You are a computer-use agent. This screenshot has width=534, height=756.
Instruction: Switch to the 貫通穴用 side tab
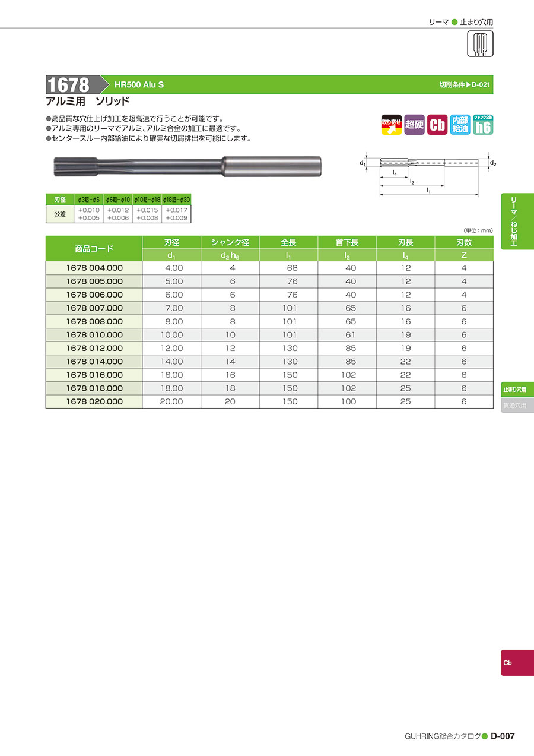point(517,406)
